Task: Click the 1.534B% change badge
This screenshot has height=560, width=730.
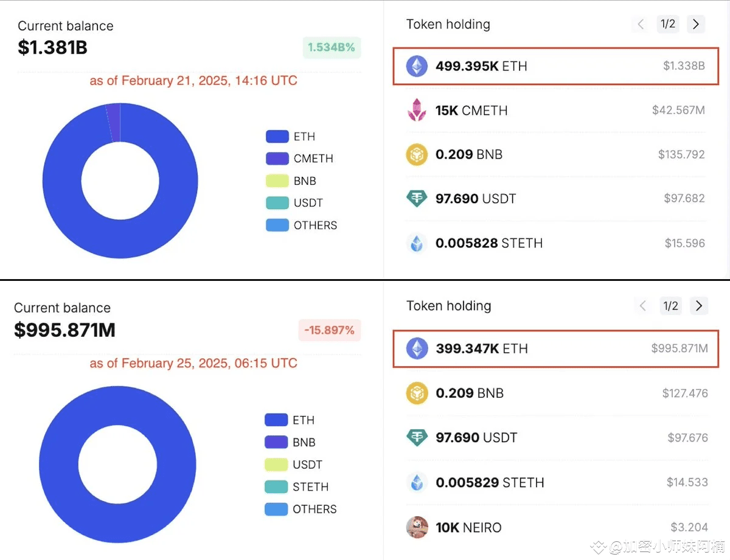Action: coord(332,47)
